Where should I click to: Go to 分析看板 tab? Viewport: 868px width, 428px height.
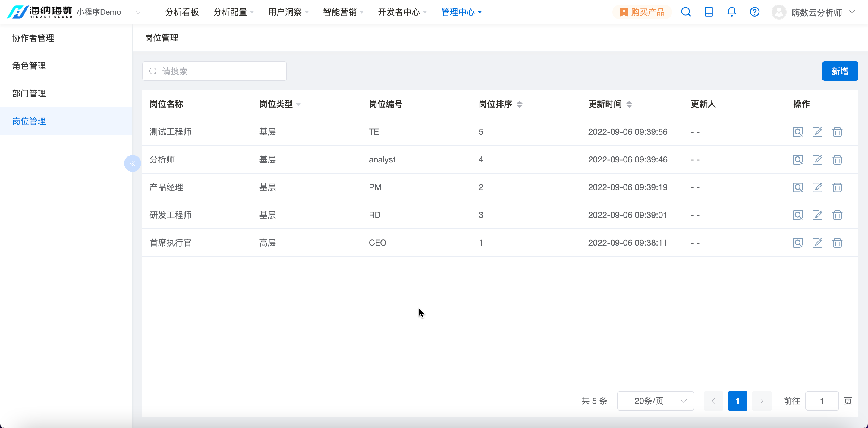[x=182, y=12]
